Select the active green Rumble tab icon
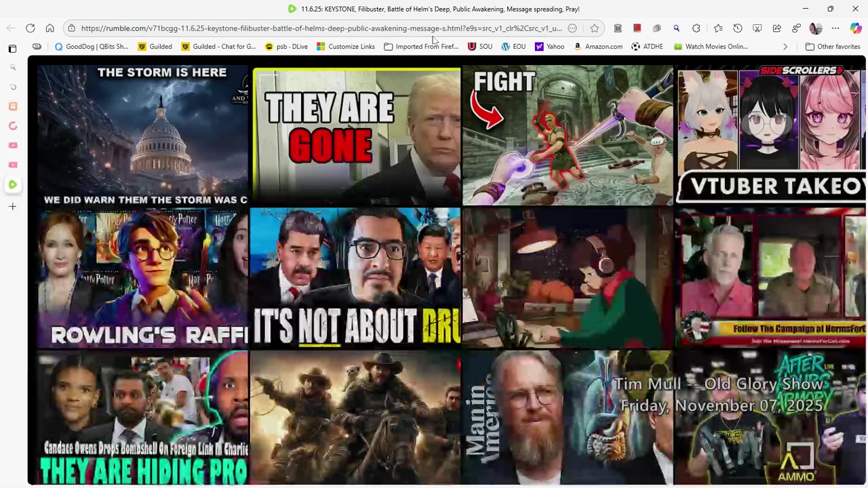The height and width of the screenshot is (488, 868). point(12,184)
